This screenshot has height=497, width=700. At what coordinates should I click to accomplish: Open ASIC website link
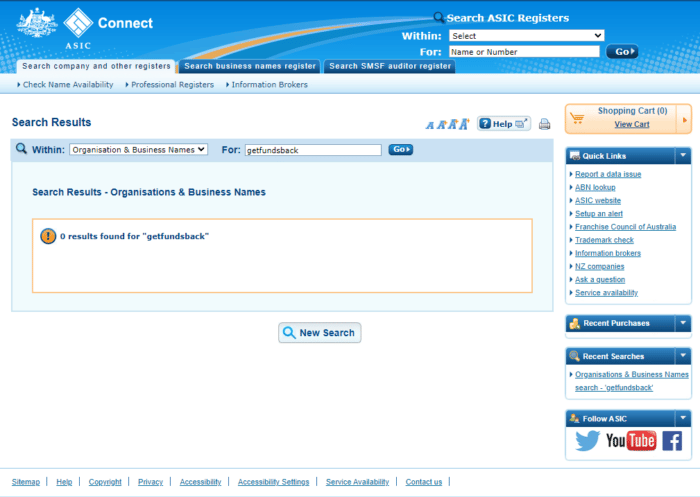[598, 200]
